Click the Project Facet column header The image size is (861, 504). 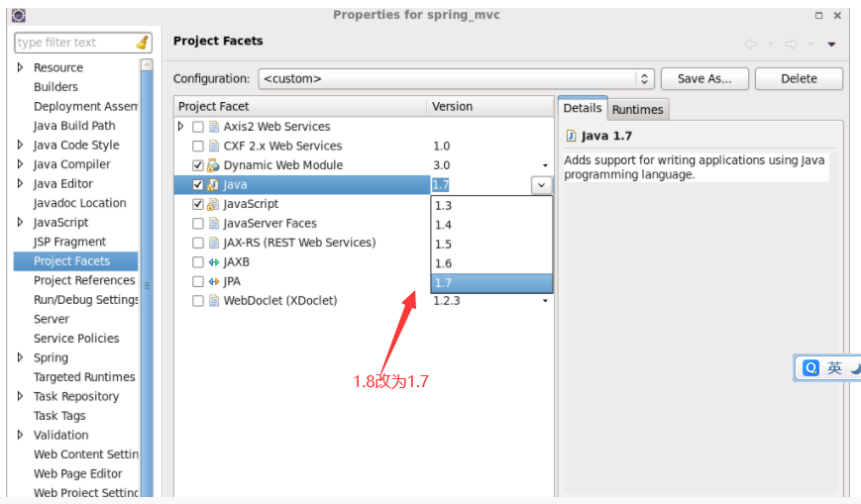click(x=300, y=107)
